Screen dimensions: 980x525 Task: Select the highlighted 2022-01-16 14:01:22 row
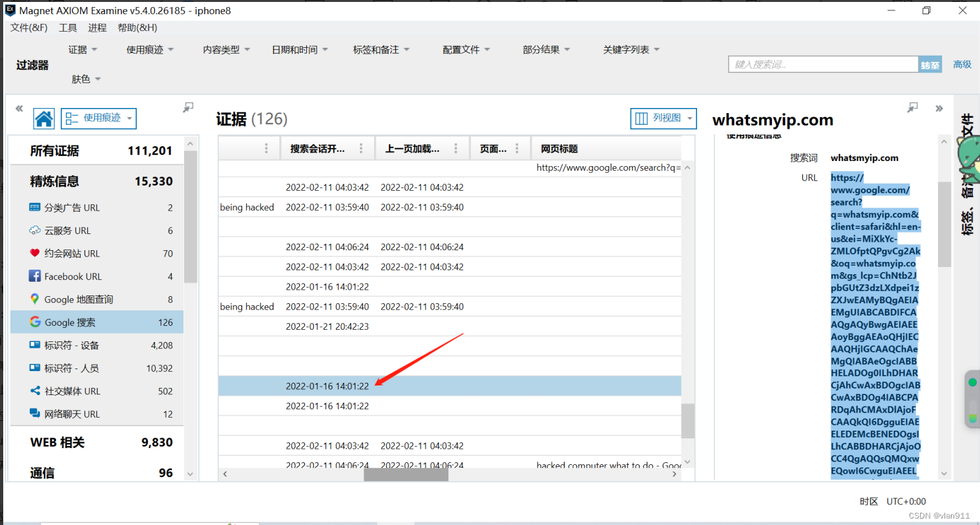click(450, 386)
